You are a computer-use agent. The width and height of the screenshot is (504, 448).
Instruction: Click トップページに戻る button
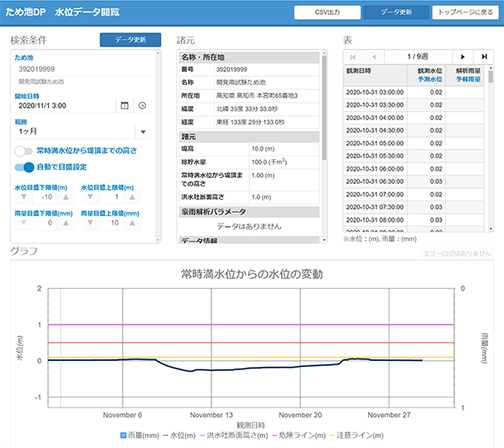pyautogui.click(x=465, y=12)
